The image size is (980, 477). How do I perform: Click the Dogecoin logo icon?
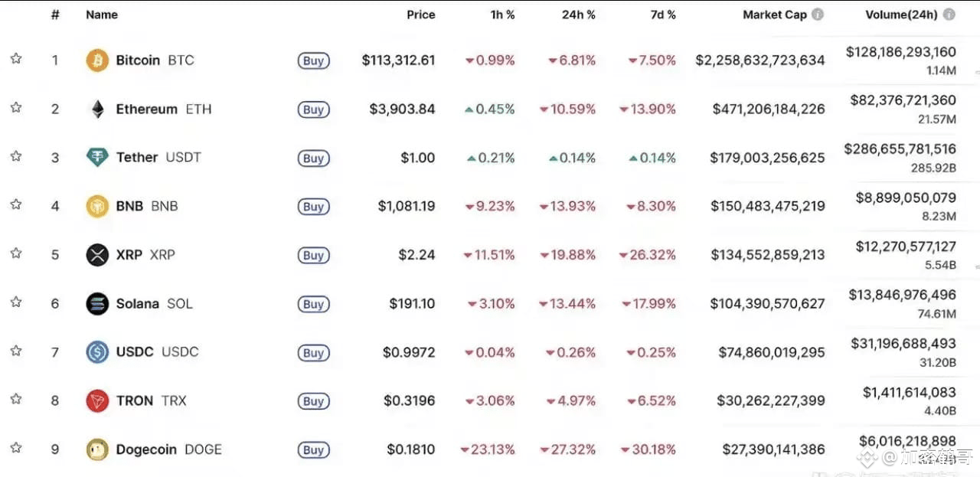coord(97,449)
